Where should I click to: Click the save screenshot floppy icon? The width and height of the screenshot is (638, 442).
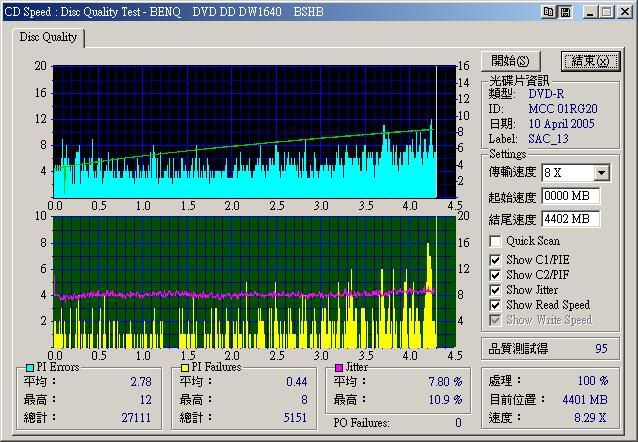click(565, 12)
